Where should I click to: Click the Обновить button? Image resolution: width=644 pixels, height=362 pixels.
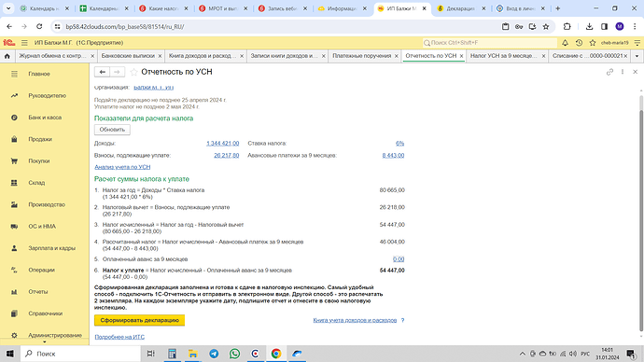pos(112,130)
